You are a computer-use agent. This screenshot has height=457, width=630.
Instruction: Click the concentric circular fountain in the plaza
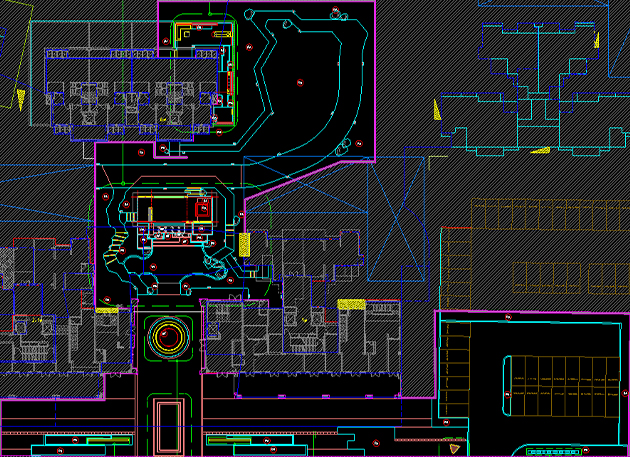pos(168,336)
